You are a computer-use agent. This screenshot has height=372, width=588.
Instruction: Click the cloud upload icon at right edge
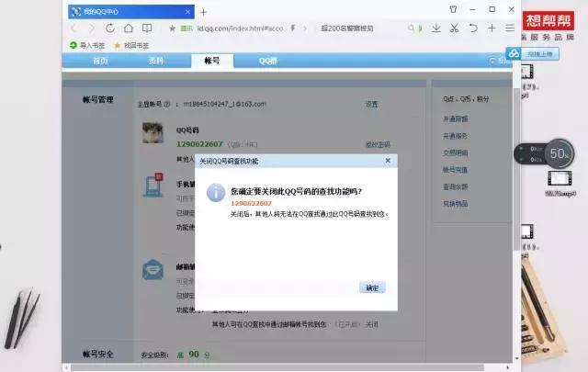tap(514, 54)
